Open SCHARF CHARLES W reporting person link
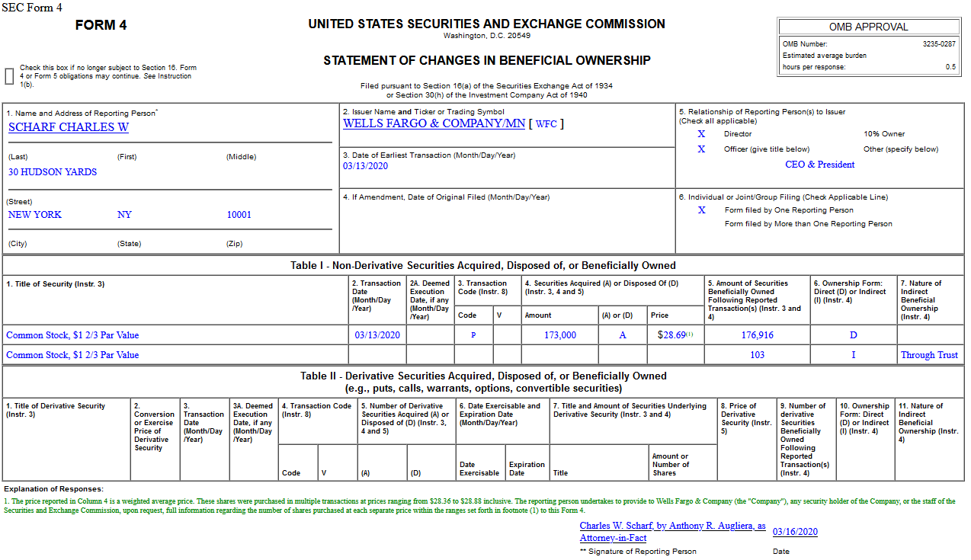The height and width of the screenshot is (560, 971). click(69, 127)
